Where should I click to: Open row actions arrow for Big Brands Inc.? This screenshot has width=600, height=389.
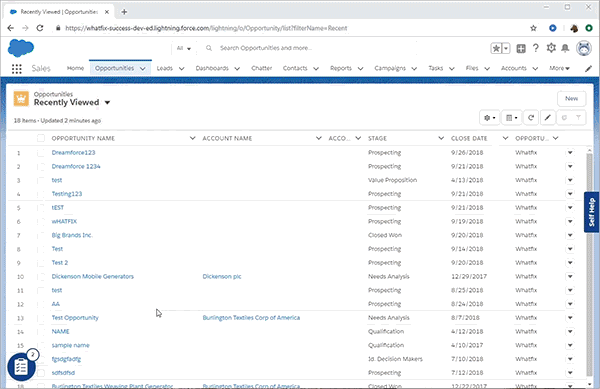570,235
